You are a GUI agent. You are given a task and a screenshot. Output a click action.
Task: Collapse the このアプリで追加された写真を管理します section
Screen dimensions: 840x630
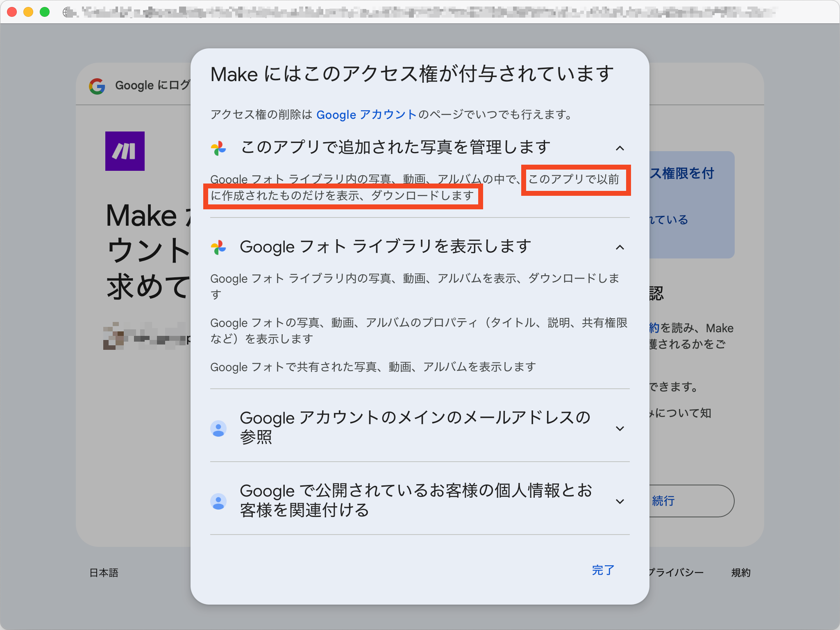(620, 148)
